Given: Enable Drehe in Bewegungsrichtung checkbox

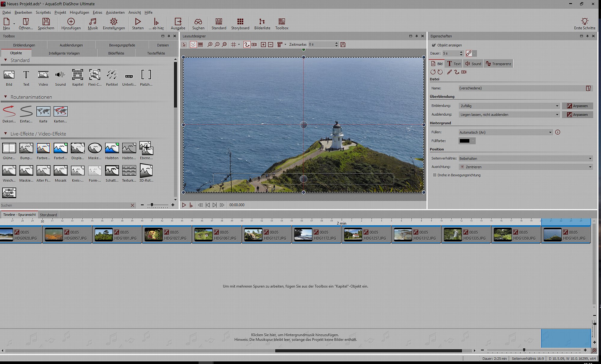Looking at the screenshot, I should pos(435,175).
